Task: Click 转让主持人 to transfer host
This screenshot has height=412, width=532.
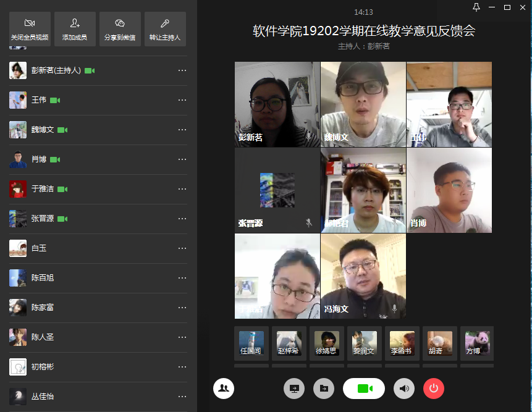Action: point(165,29)
